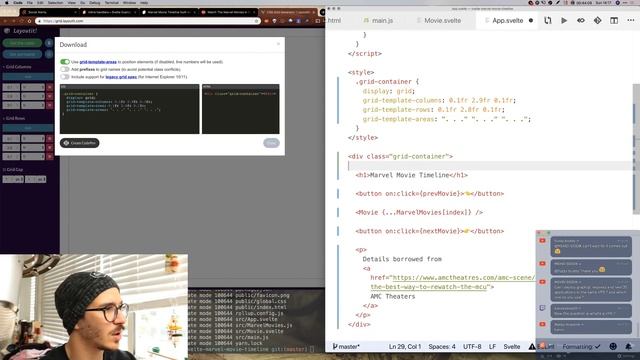Image resolution: width=640 pixels, height=360 pixels.
Task: Delete the first Grid Rows row
Action: click(50, 139)
